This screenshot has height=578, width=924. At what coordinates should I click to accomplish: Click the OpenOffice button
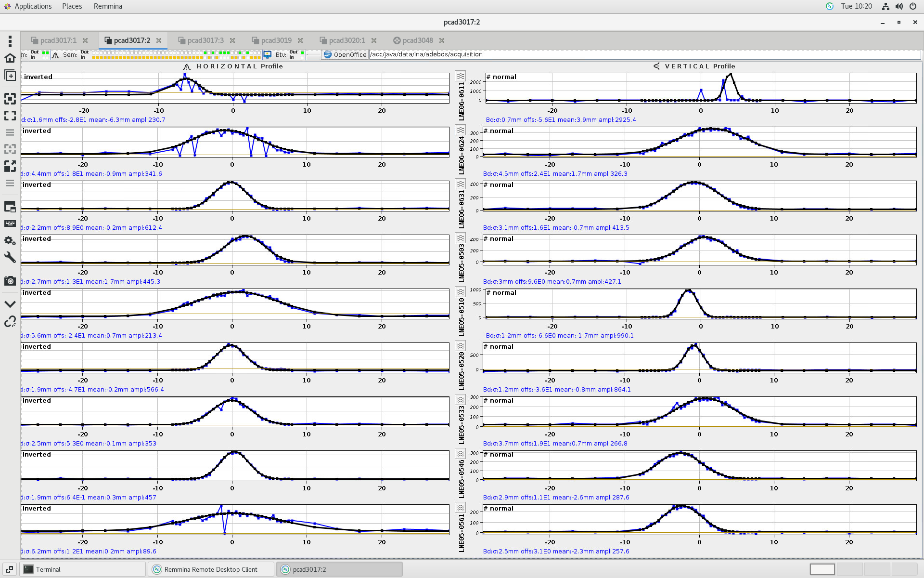[x=345, y=54]
